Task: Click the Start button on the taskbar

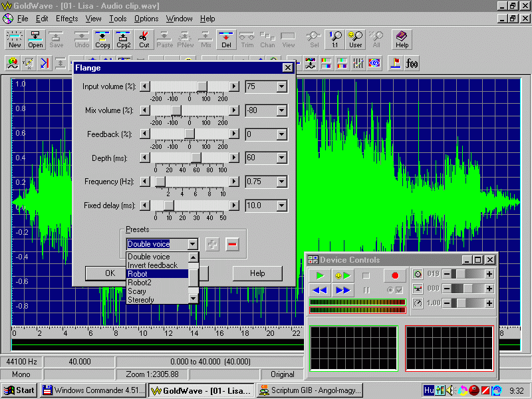Action: (x=20, y=390)
